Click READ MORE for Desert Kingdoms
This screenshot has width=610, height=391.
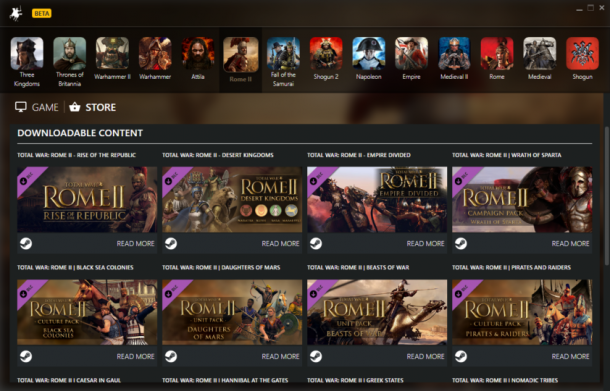[x=280, y=244]
